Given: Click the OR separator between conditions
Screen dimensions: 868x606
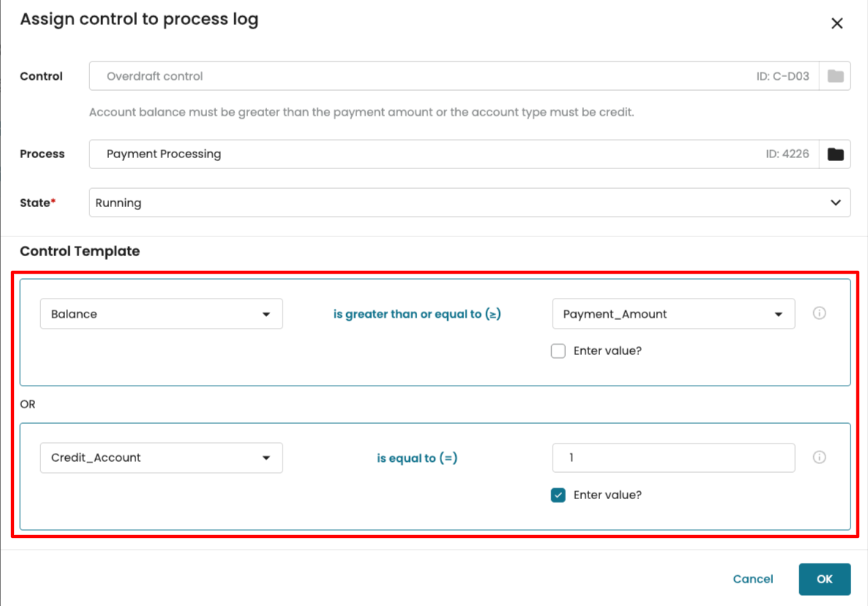Looking at the screenshot, I should (28, 404).
